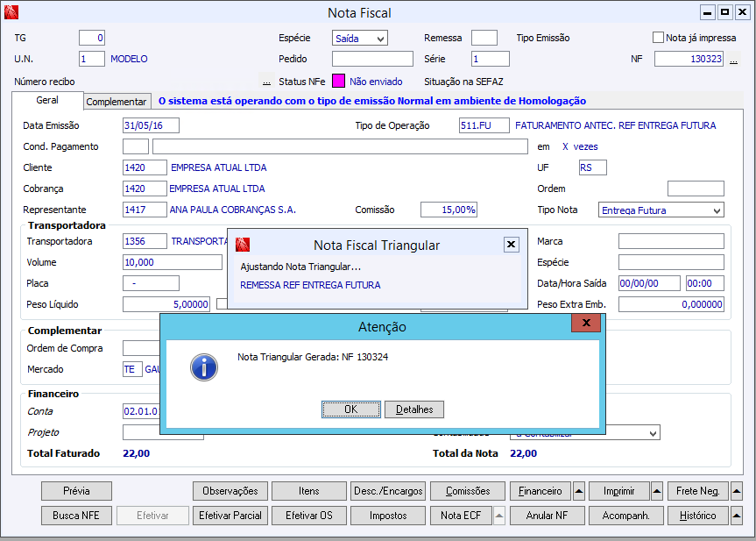Click the blue info icon in Atenção dialog
Image resolution: width=756 pixels, height=541 pixels.
click(204, 367)
